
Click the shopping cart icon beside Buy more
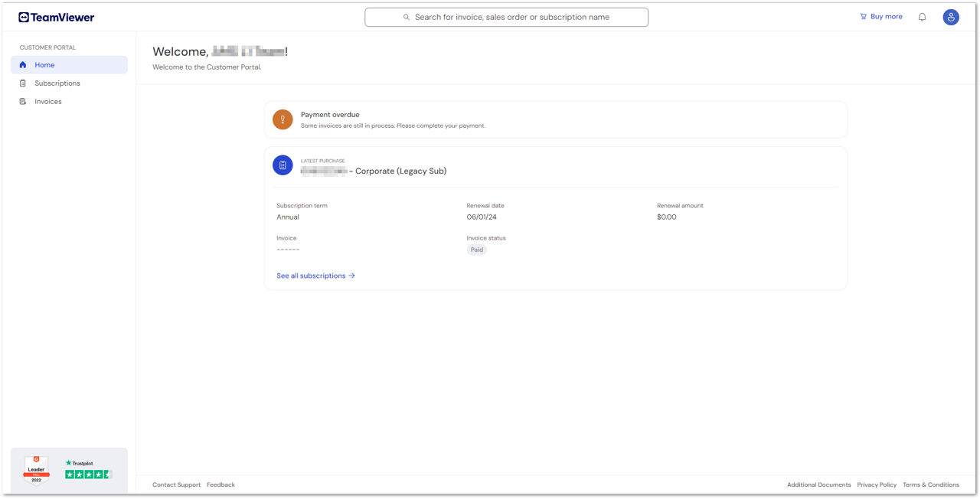tap(863, 16)
